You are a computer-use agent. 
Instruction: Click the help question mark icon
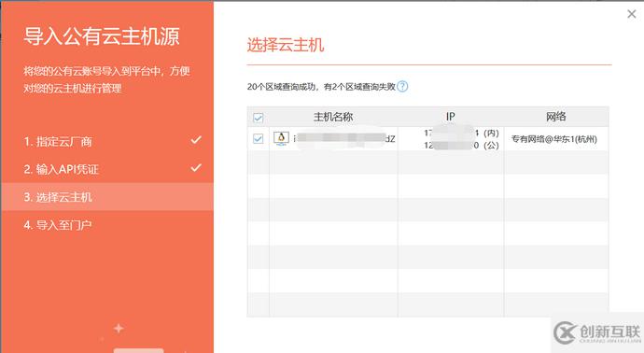[403, 87]
